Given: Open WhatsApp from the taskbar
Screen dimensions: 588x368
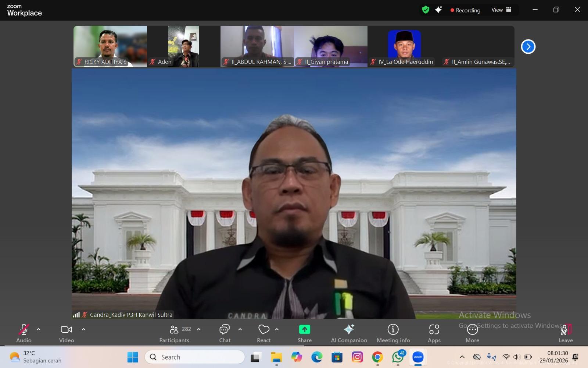Looking at the screenshot, I should pyautogui.click(x=398, y=357).
